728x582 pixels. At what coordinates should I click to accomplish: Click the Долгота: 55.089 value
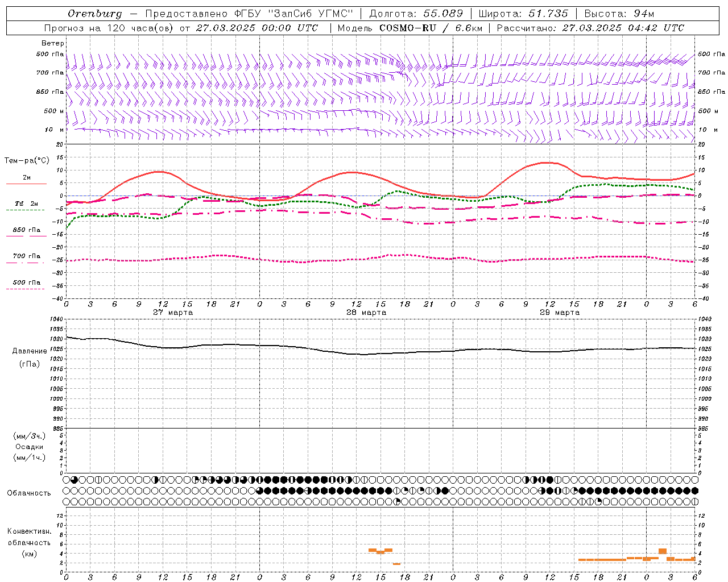416,14
